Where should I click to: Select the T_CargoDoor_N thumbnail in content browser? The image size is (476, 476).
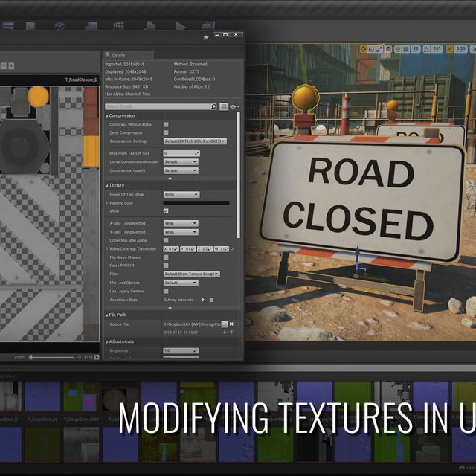42,396
